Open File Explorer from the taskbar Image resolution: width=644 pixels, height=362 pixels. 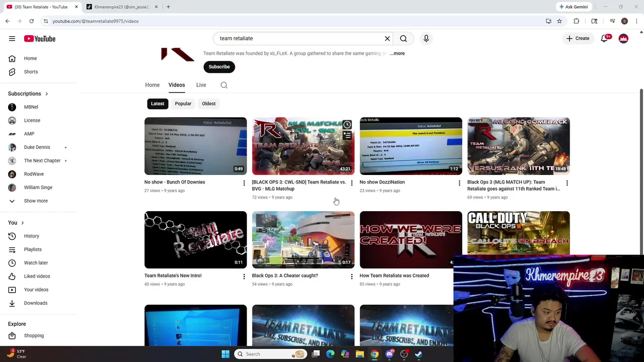point(360,354)
